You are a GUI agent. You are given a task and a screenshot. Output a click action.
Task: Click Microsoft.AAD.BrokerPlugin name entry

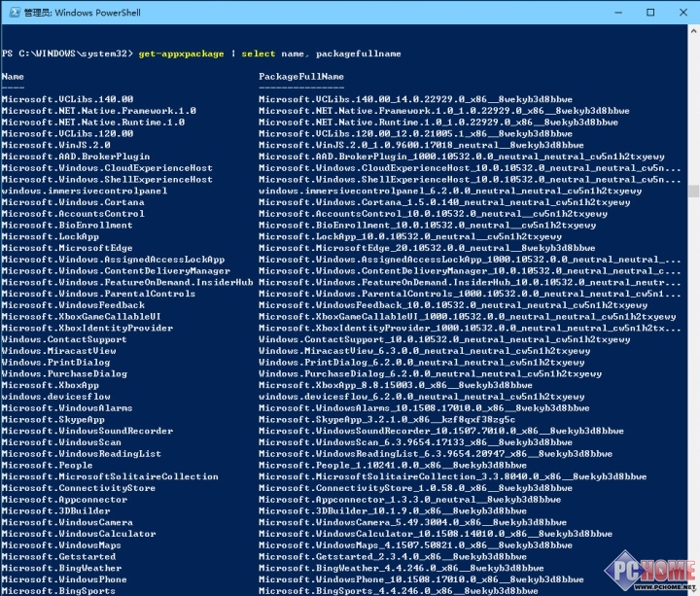point(76,157)
